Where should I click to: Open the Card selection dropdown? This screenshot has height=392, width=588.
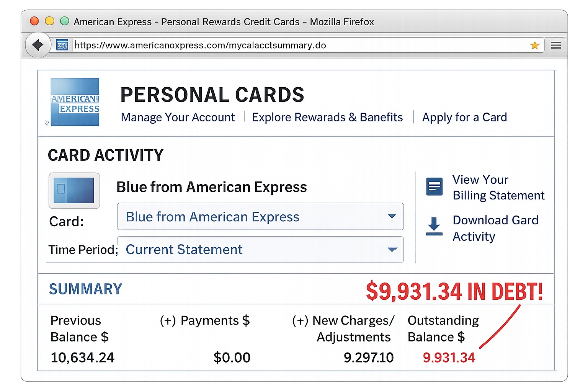point(260,217)
